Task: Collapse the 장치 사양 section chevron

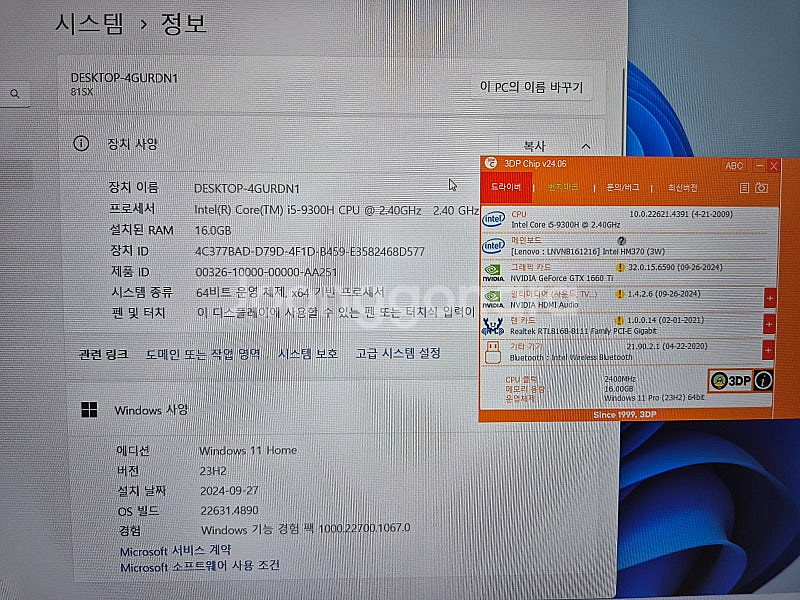Action: tap(586, 146)
